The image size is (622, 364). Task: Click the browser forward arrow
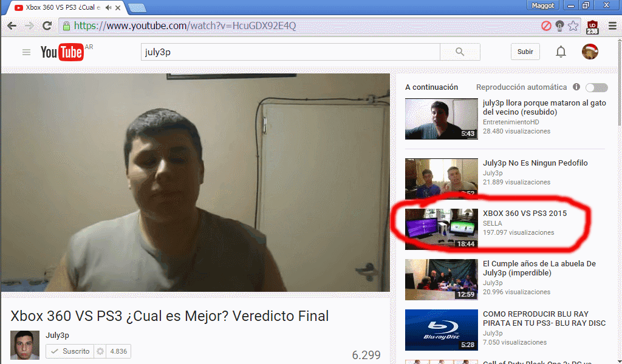click(29, 26)
